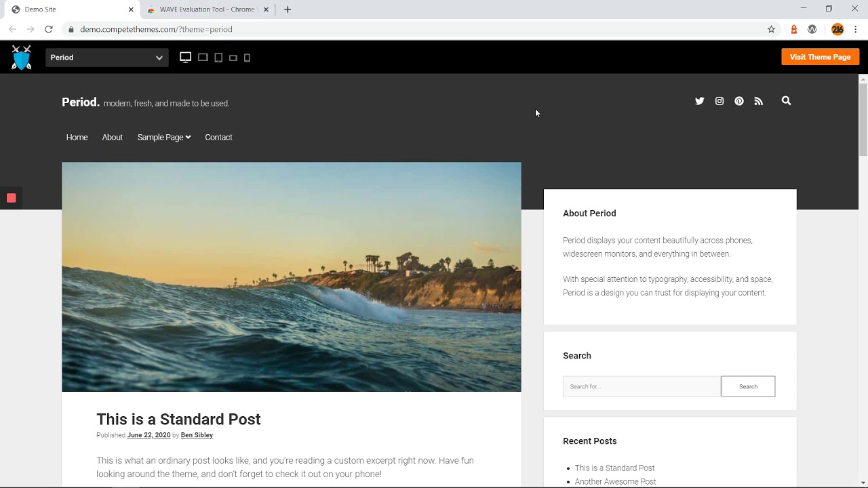Viewport: 868px width, 488px height.
Task: Click the Compete Themes shield logo
Action: pos(22,58)
